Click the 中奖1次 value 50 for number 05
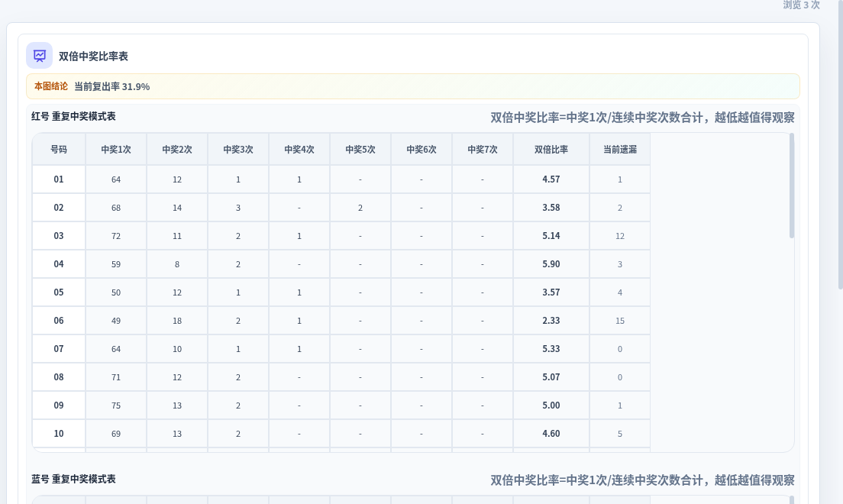The height and width of the screenshot is (504, 843). [116, 292]
